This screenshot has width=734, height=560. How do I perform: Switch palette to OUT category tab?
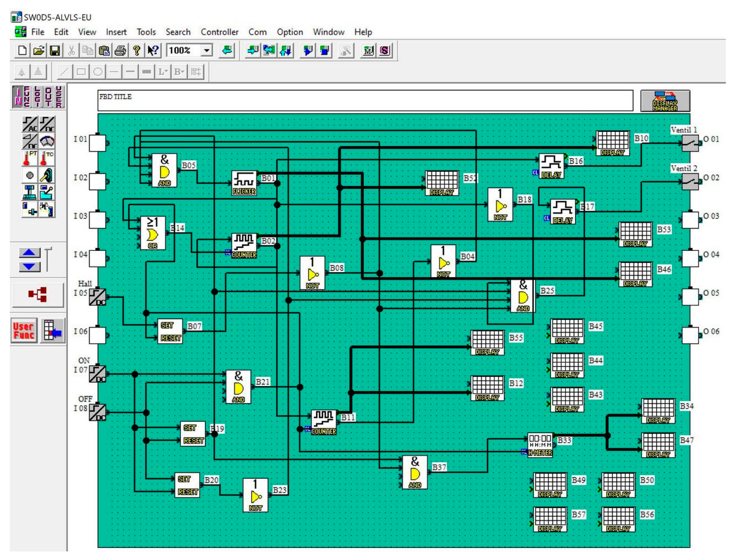(x=49, y=97)
